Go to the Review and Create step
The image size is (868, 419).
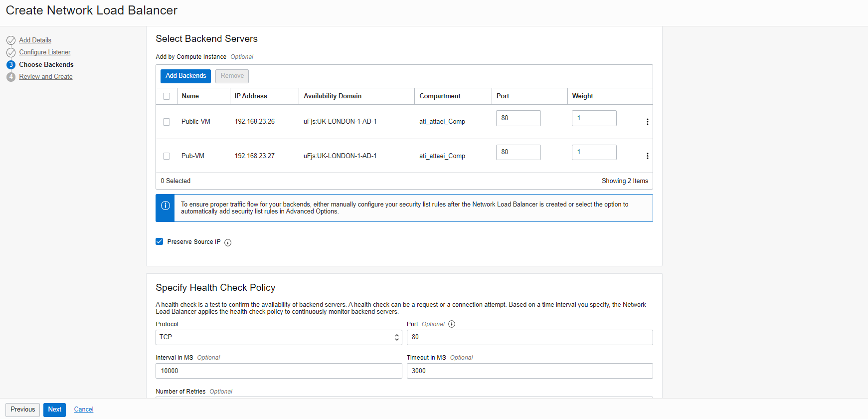point(46,77)
